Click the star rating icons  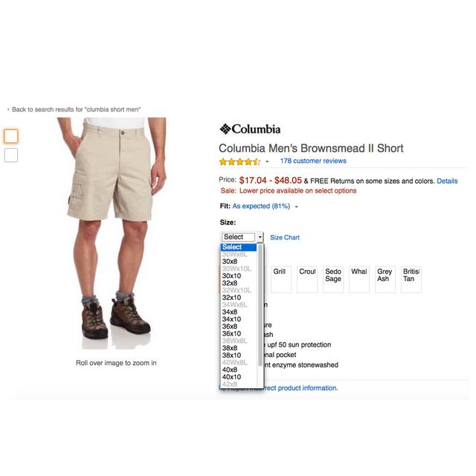click(239, 161)
